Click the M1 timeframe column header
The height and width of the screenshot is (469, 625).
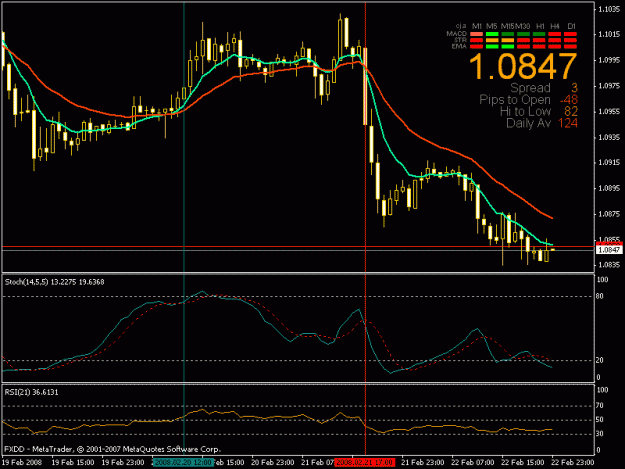tap(477, 26)
